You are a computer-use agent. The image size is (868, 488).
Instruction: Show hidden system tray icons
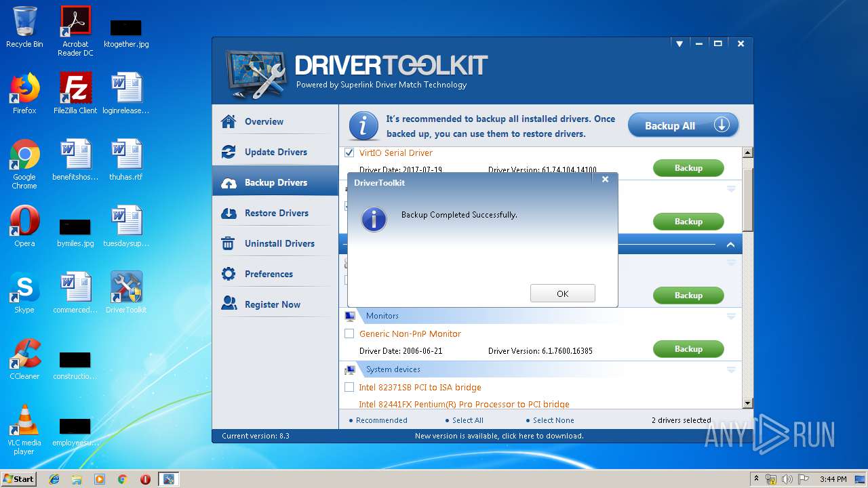pos(756,479)
